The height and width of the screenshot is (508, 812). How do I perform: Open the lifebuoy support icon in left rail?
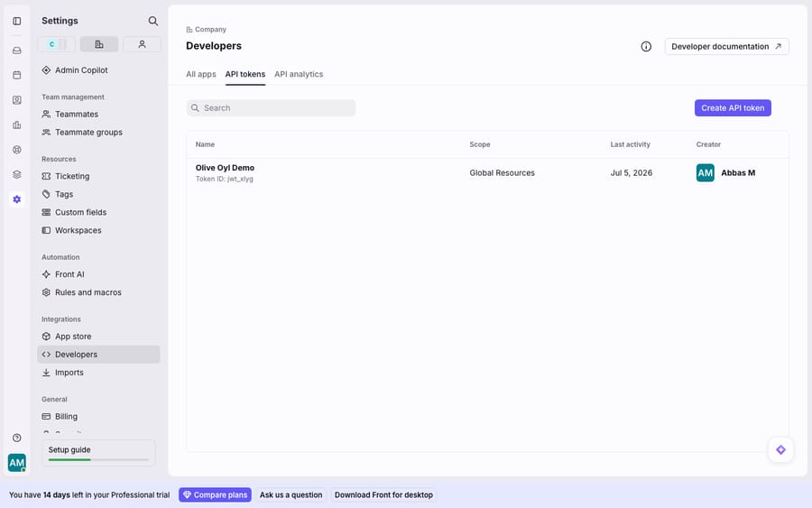click(x=16, y=150)
